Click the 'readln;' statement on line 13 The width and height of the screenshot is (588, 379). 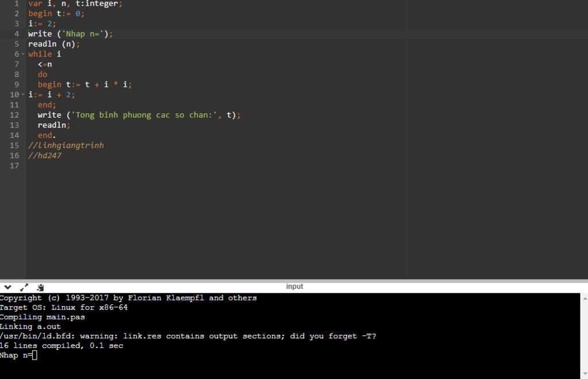click(54, 125)
